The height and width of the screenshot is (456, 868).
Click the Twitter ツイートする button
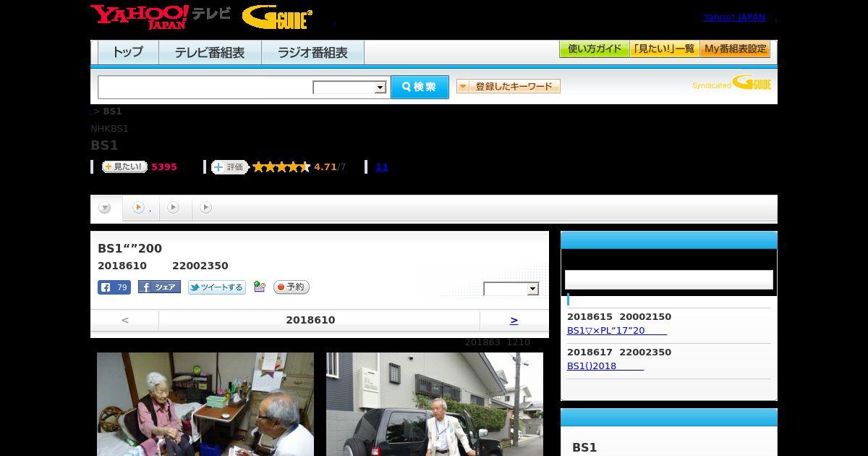pos(217,287)
